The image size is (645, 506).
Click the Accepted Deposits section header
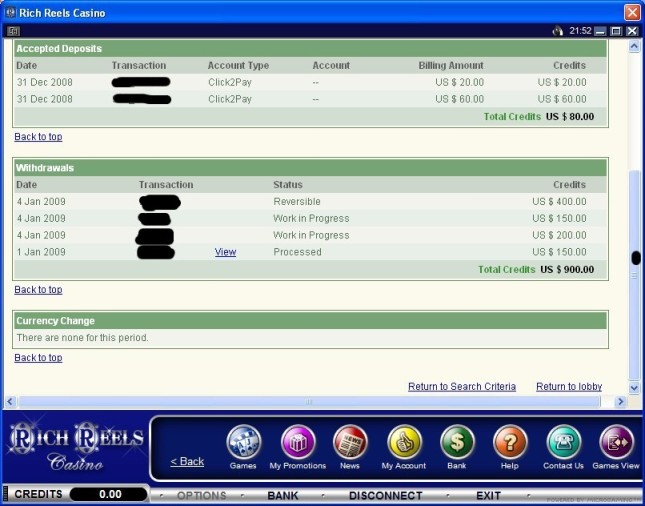point(311,49)
